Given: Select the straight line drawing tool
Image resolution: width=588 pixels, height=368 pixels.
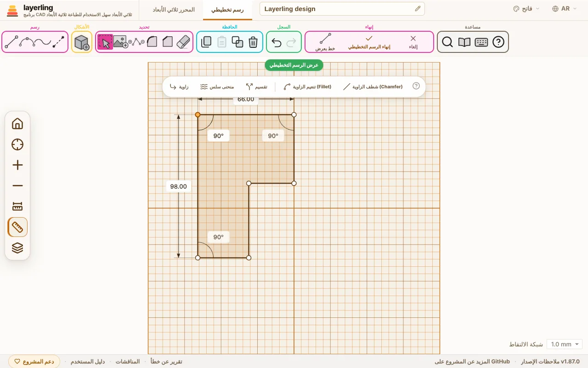Looking at the screenshot, I should [x=11, y=42].
